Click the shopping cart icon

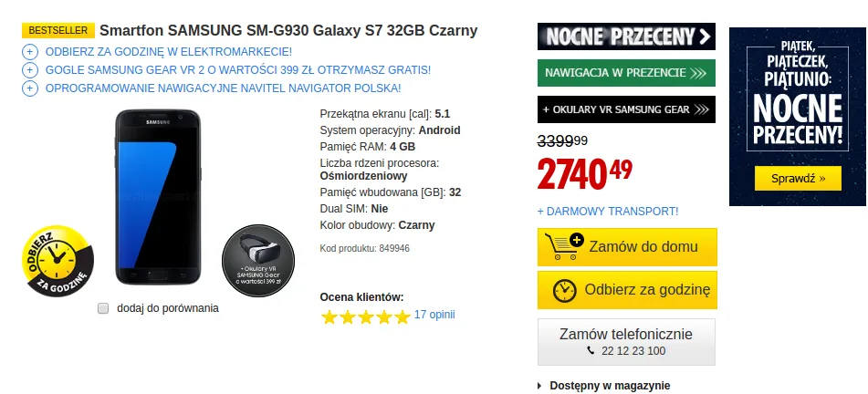pyautogui.click(x=563, y=245)
